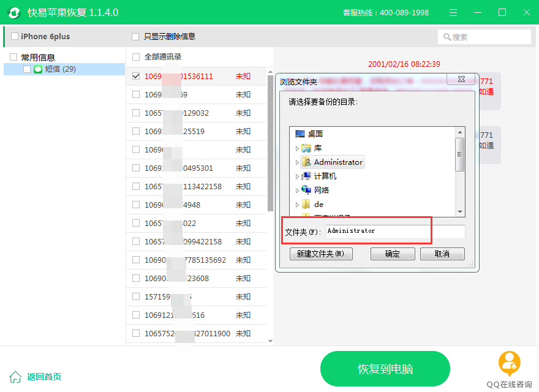Click the green 短信 message icon

point(38,69)
